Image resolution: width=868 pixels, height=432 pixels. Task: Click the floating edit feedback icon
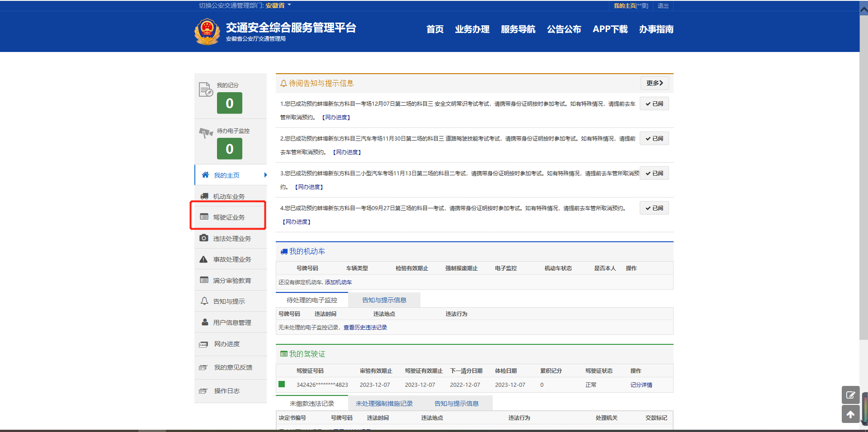point(850,395)
